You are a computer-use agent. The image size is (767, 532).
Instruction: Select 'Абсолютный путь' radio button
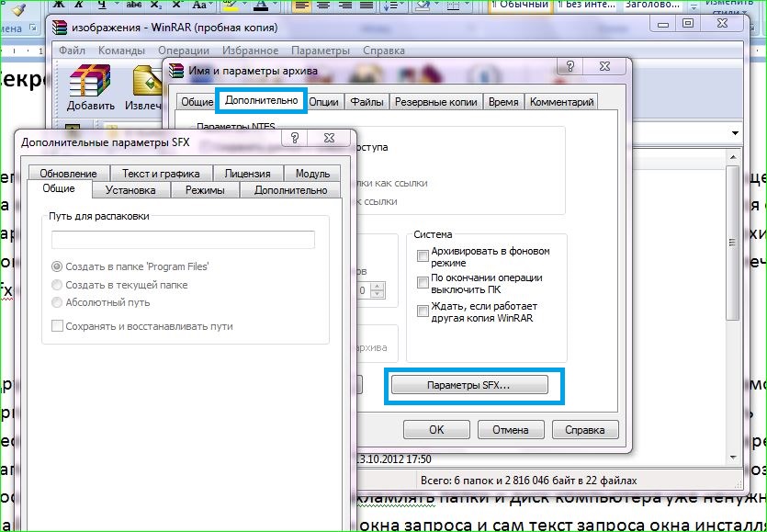coord(57,302)
